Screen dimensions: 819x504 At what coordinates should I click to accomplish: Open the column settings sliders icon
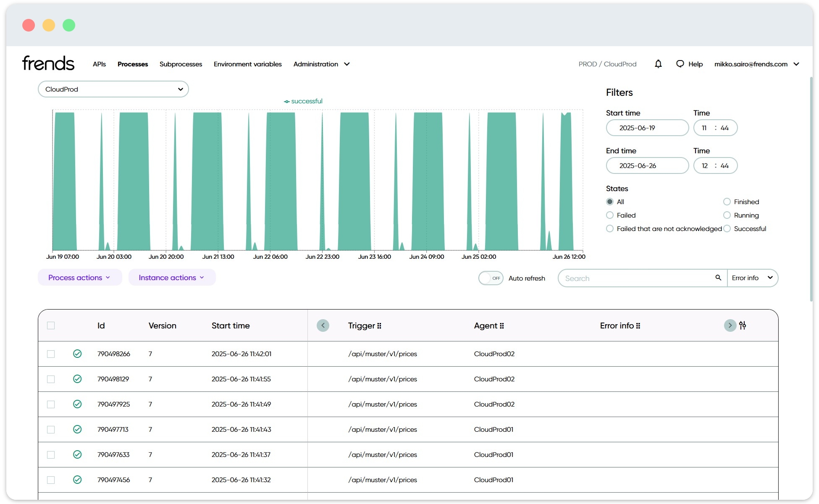tap(743, 325)
